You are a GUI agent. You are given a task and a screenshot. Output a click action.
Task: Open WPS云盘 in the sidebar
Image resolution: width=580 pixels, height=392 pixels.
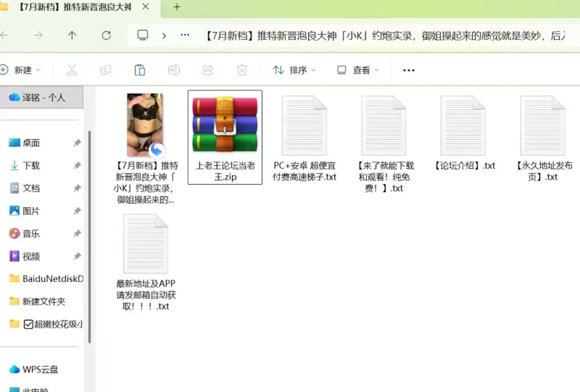pos(33,370)
